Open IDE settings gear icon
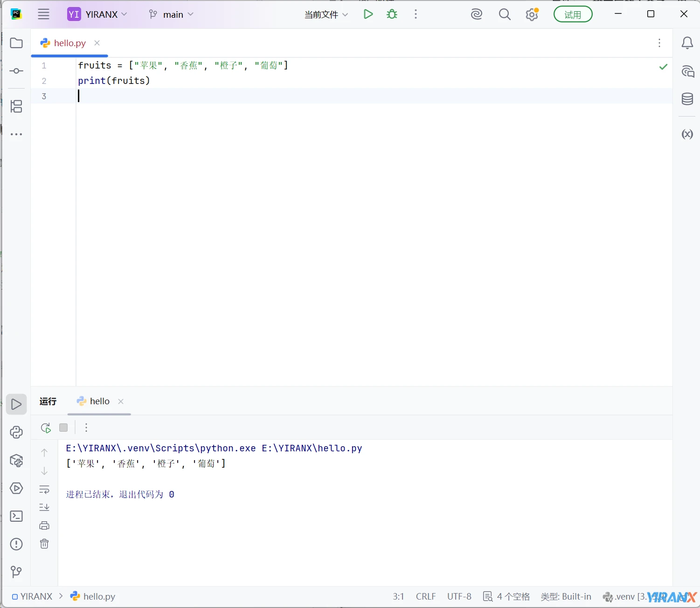The height and width of the screenshot is (608, 700). (532, 14)
